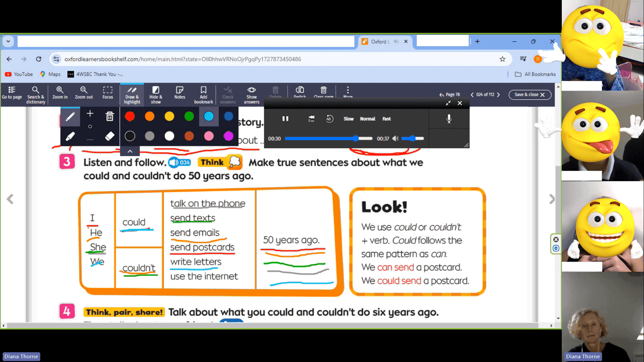Screen dimensions: 644x362
Task: Close the audio player panel
Action: pyautogui.click(x=460, y=103)
